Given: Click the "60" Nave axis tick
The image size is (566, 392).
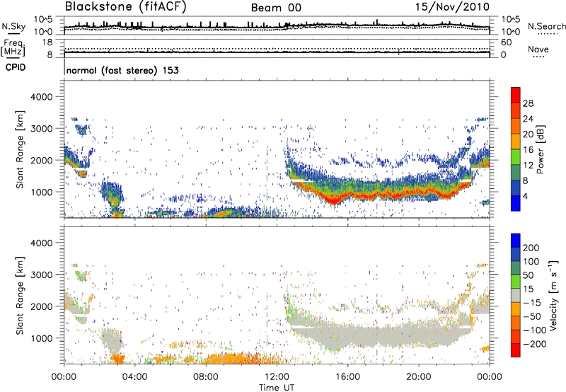Looking at the screenshot, I should (x=506, y=42).
